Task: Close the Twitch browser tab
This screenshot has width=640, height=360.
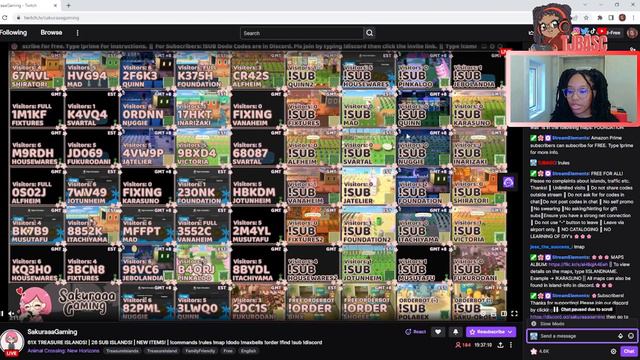Action: coord(55,5)
